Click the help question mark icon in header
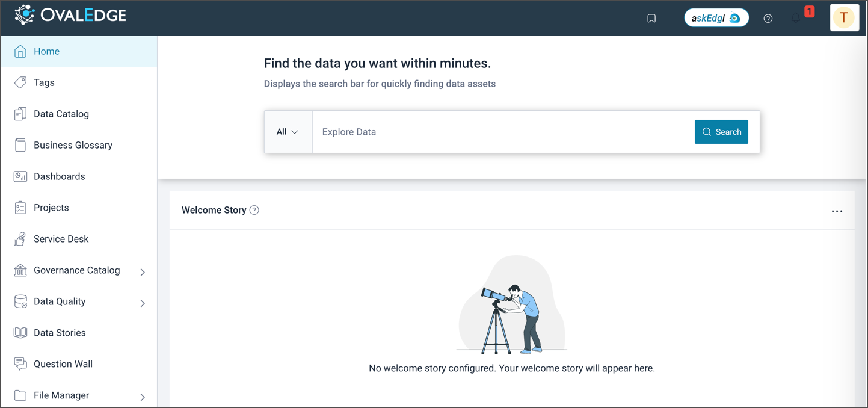This screenshot has height=408, width=868. tap(768, 19)
